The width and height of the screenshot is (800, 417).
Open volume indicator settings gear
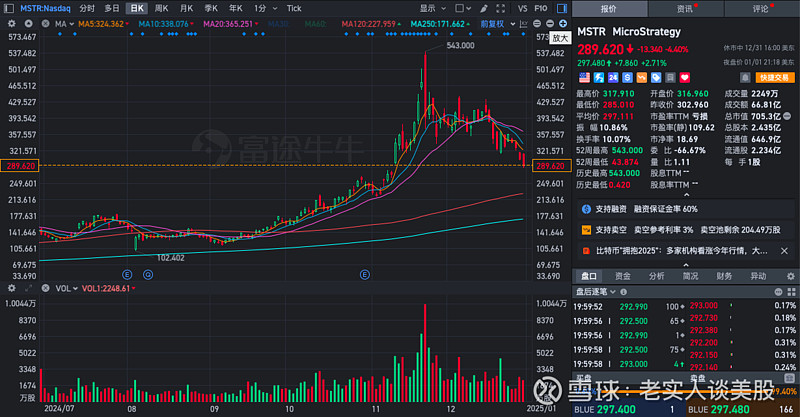(x=12, y=288)
